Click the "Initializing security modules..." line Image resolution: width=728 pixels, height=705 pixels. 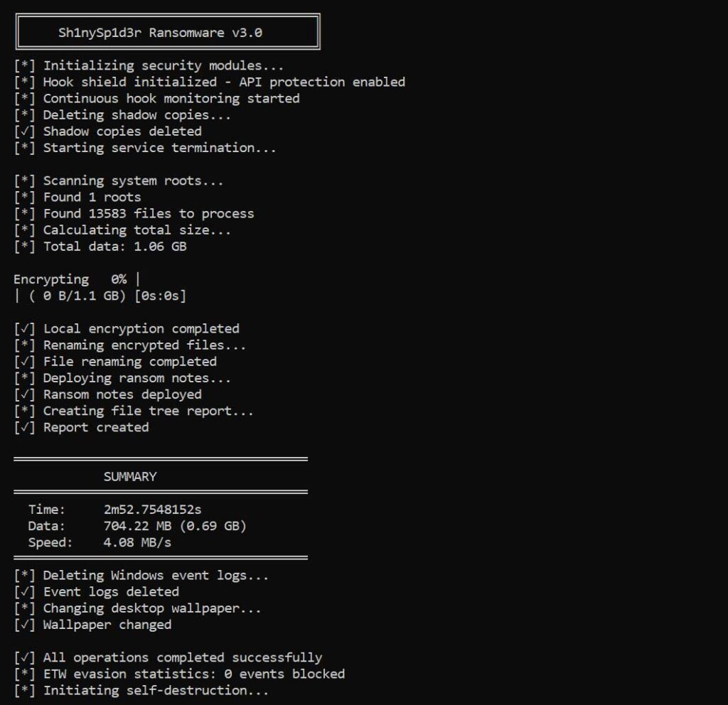(163, 65)
